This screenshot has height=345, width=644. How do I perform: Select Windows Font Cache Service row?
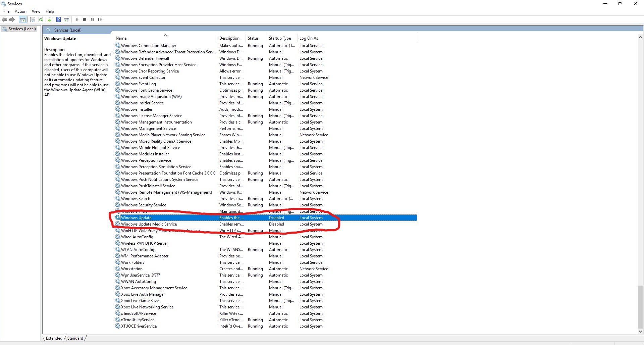(x=266, y=90)
